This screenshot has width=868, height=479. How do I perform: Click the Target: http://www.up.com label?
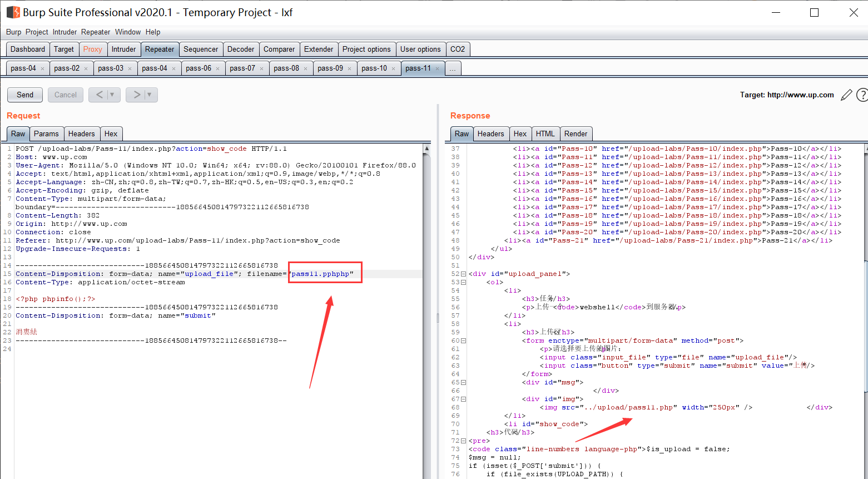tap(787, 95)
